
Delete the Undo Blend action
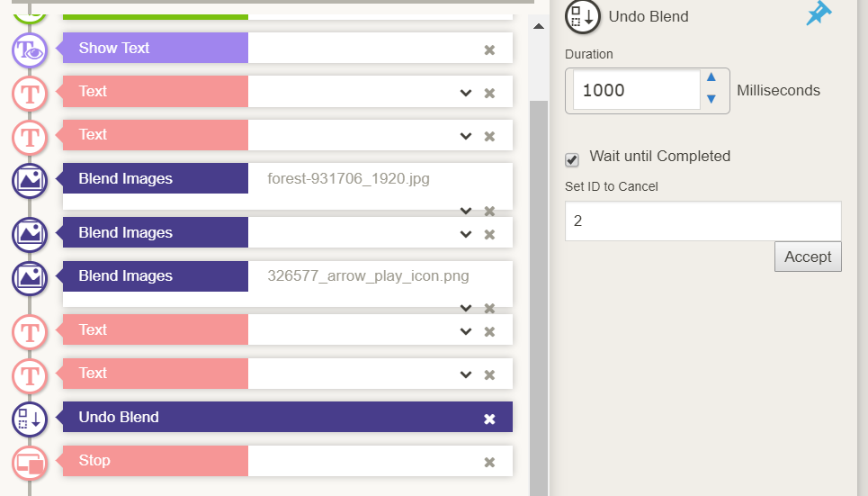(x=489, y=419)
